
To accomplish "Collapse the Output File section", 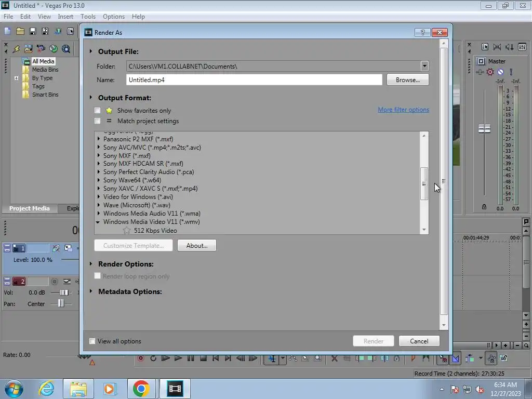I will (91, 51).
